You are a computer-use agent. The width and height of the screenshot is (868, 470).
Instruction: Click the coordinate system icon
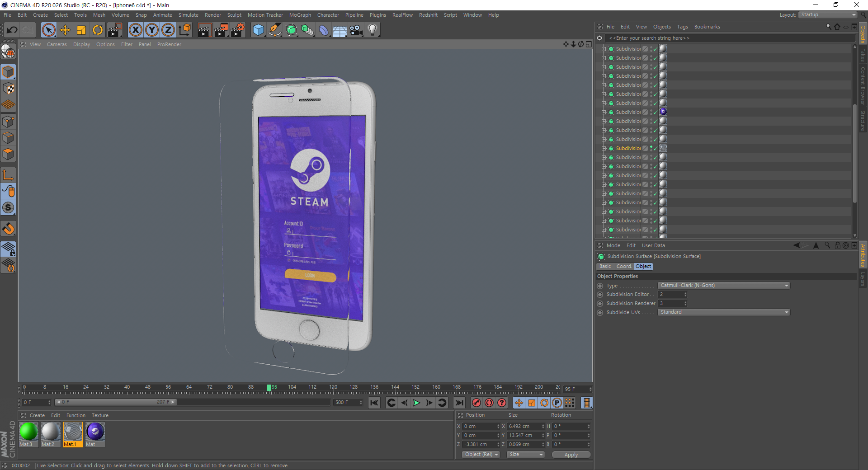click(x=184, y=30)
